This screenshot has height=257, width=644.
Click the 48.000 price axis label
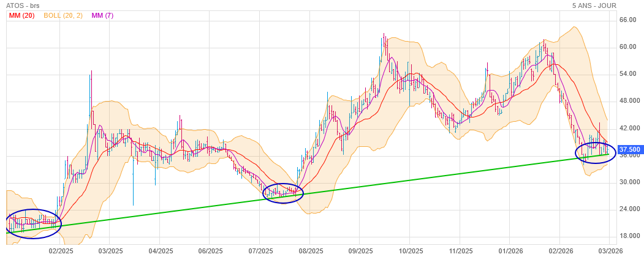click(x=631, y=101)
